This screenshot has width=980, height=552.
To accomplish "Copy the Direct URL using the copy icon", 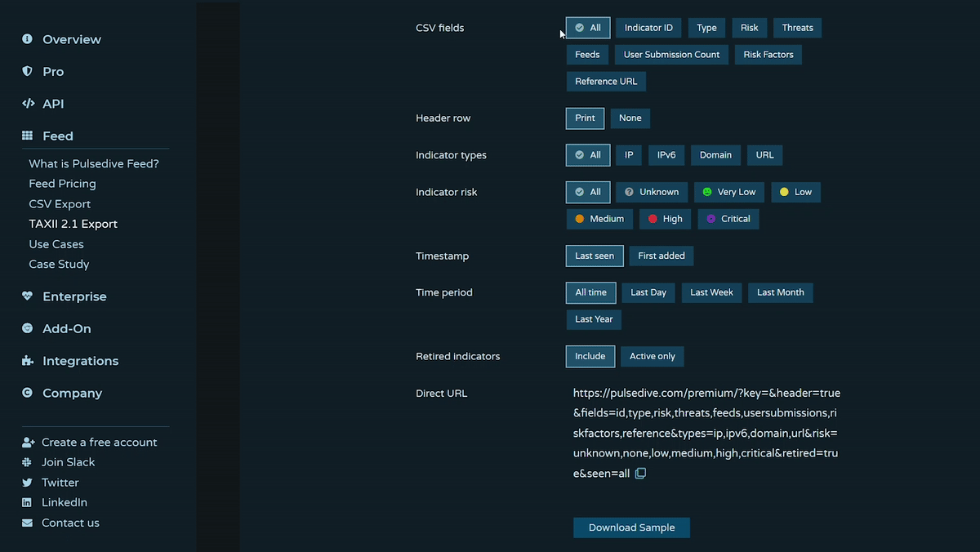I will tap(640, 473).
